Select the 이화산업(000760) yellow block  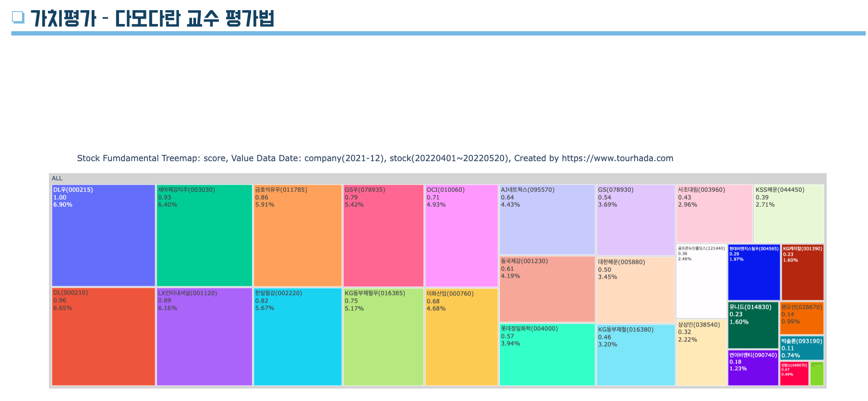(x=461, y=337)
